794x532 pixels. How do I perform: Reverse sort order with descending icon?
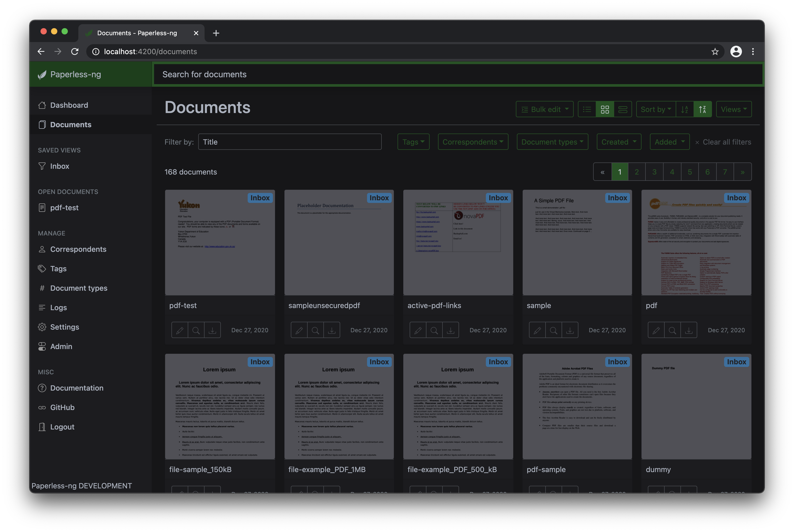click(685, 109)
